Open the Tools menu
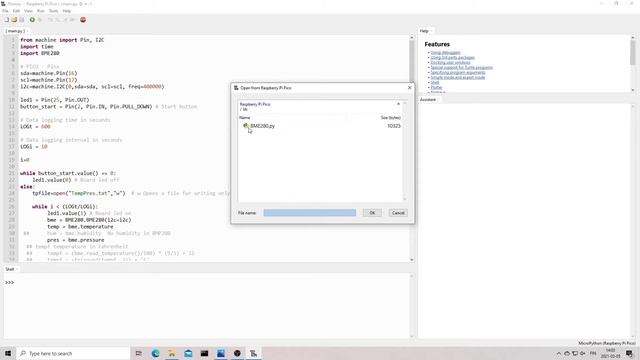The height and width of the screenshot is (360, 640). pyautogui.click(x=53, y=11)
